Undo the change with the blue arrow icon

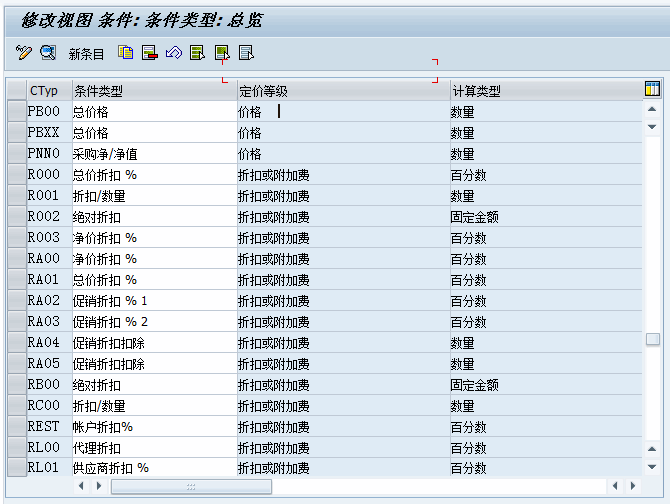(x=174, y=53)
